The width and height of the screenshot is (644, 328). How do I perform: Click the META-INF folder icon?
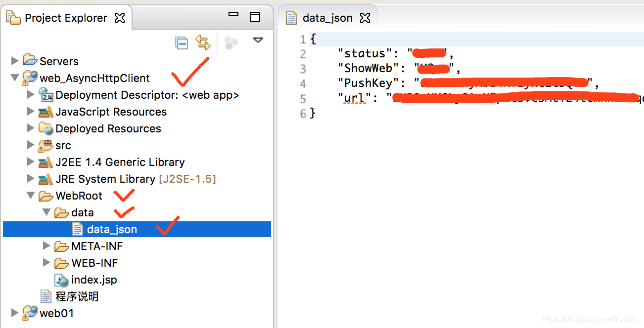(x=62, y=246)
